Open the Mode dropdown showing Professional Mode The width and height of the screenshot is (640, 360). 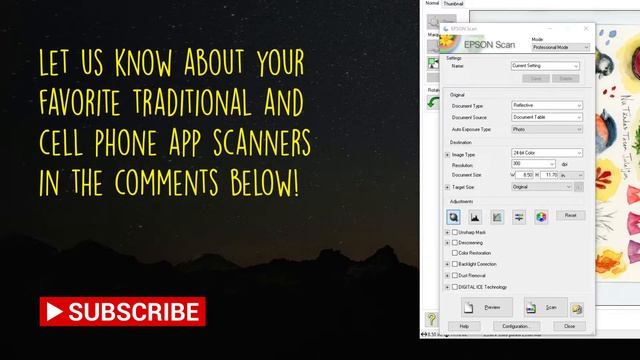click(560, 47)
